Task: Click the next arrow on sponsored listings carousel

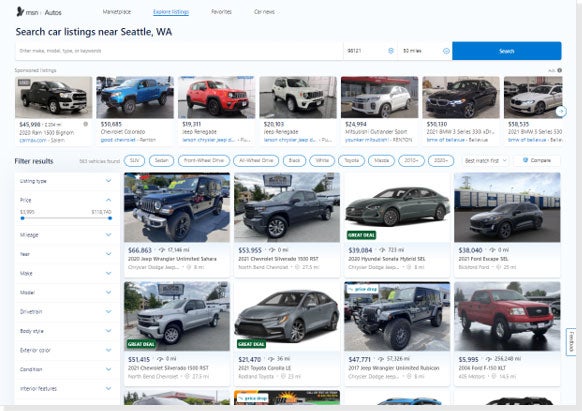Action: point(561,111)
